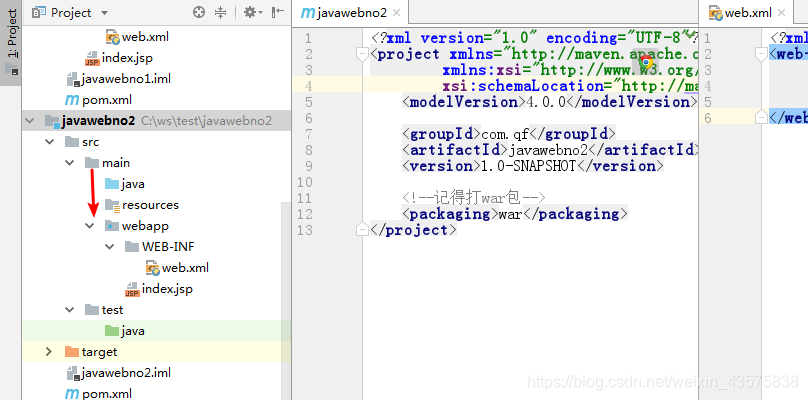Select the top web.xml file icon
Image resolution: width=808 pixels, height=400 pixels.
112,37
